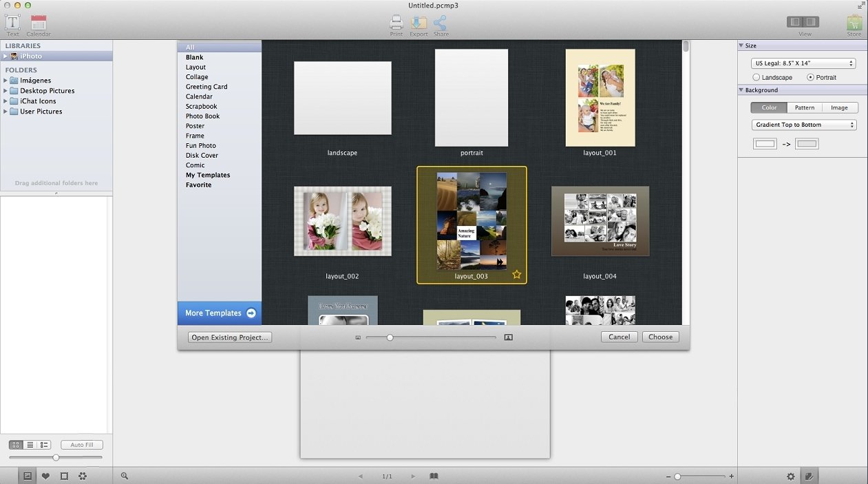Open the settings gear at bottom right
This screenshot has width=868, height=484.
pos(791,476)
